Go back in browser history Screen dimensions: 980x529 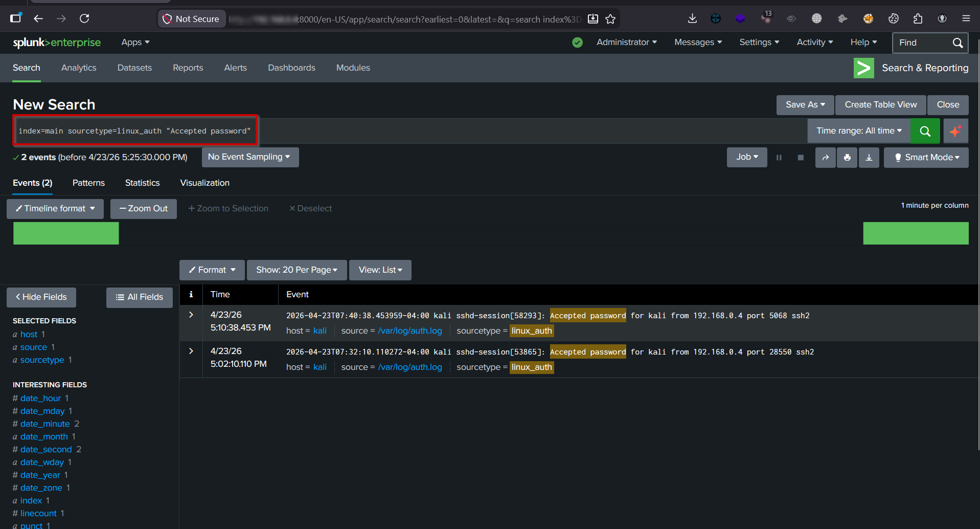click(x=38, y=18)
